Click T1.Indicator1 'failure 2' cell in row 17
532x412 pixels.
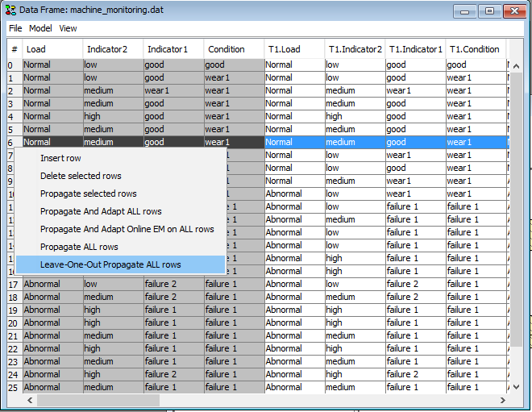click(416, 284)
